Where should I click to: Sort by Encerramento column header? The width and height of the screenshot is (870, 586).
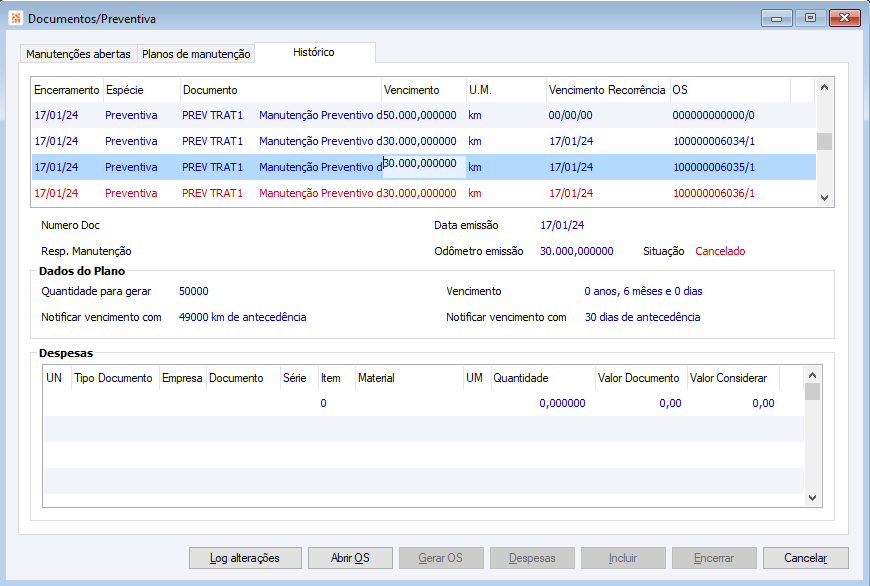[x=66, y=90]
